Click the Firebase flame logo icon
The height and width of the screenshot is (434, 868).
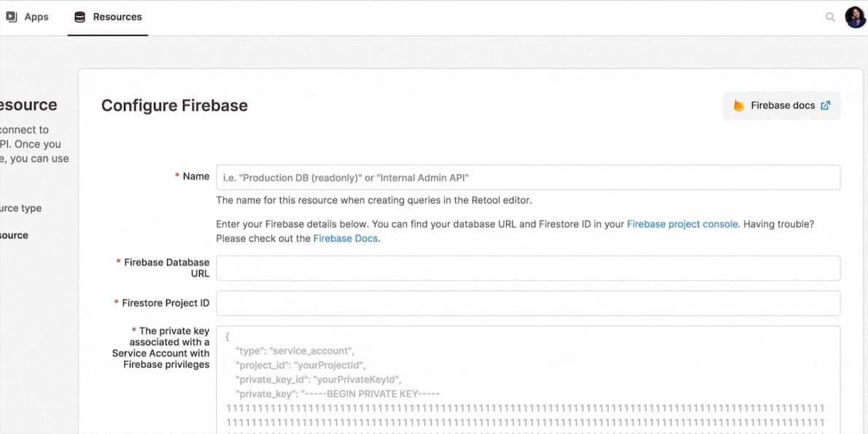tap(739, 106)
